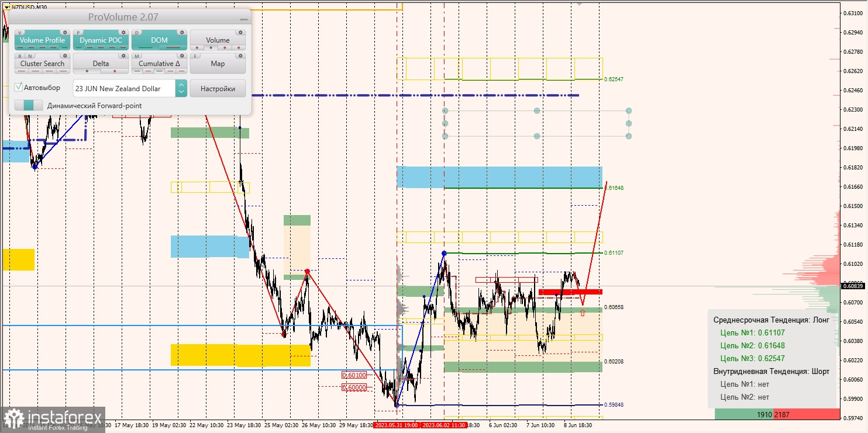Open Volume Profile gear settings

tap(65, 32)
